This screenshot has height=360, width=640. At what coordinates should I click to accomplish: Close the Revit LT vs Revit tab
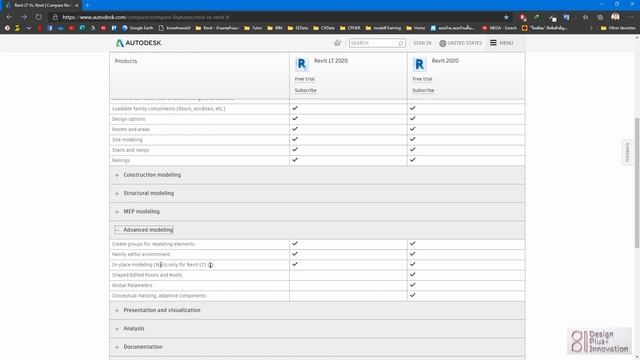(76, 5)
